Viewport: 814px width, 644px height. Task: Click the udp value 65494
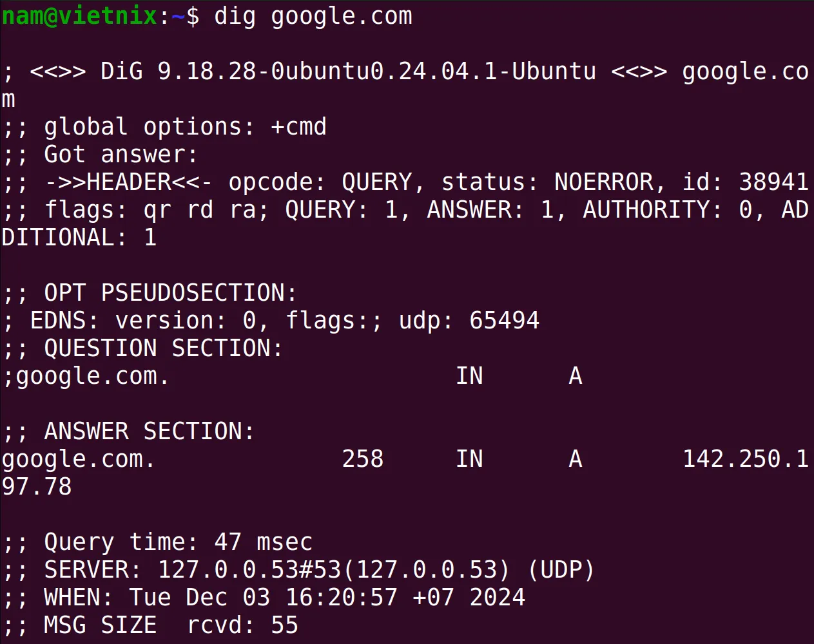(504, 321)
